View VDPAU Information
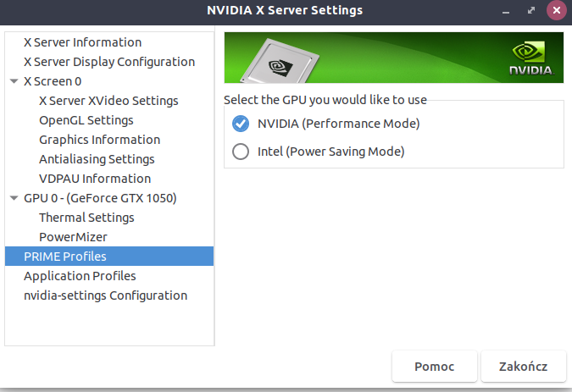The image size is (572, 392). pyautogui.click(x=95, y=179)
